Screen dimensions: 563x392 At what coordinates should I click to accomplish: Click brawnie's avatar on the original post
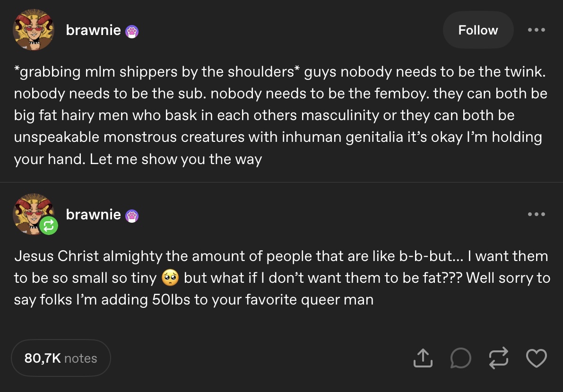point(33,30)
